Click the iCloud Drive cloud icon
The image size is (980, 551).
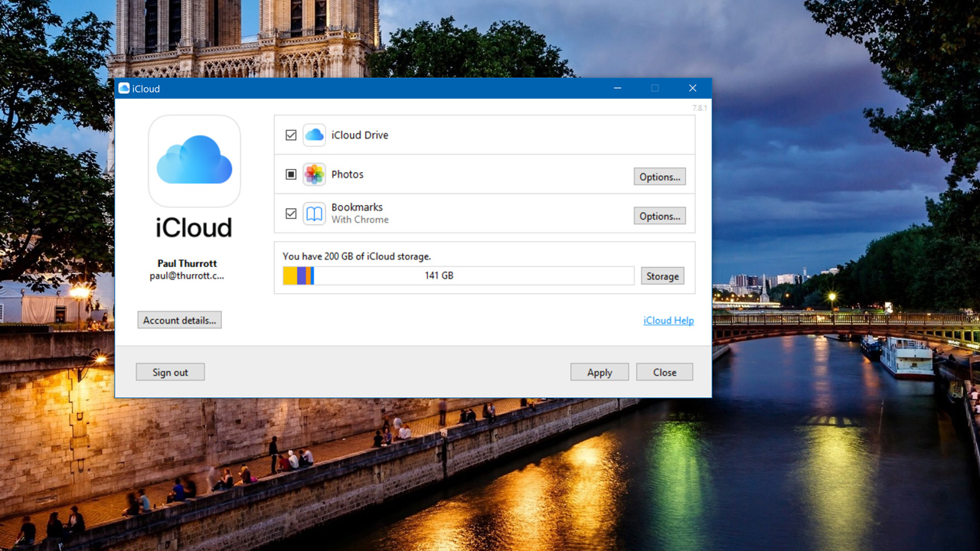(314, 135)
